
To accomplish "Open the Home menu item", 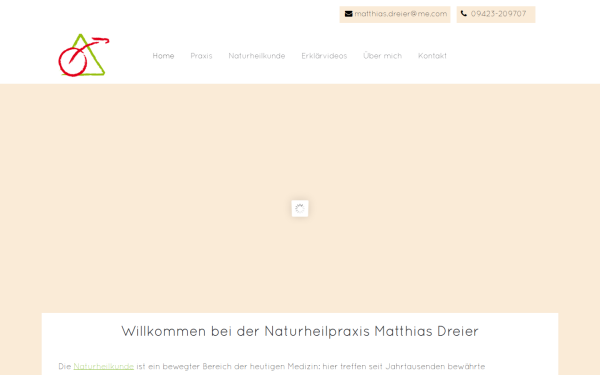I will point(163,56).
